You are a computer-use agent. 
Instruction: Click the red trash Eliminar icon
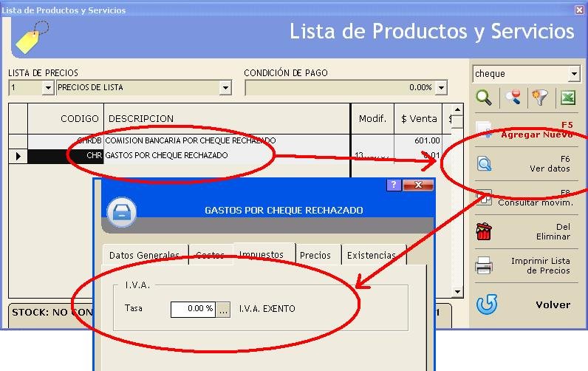[484, 231]
